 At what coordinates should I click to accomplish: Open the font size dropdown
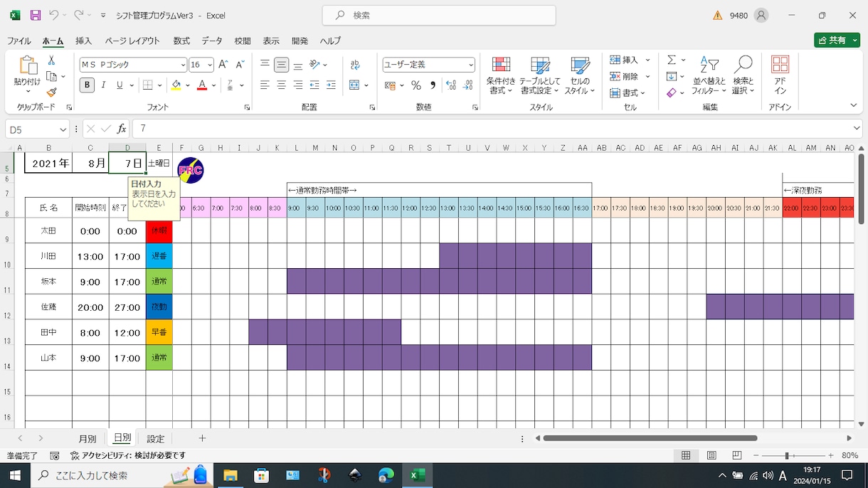point(210,65)
